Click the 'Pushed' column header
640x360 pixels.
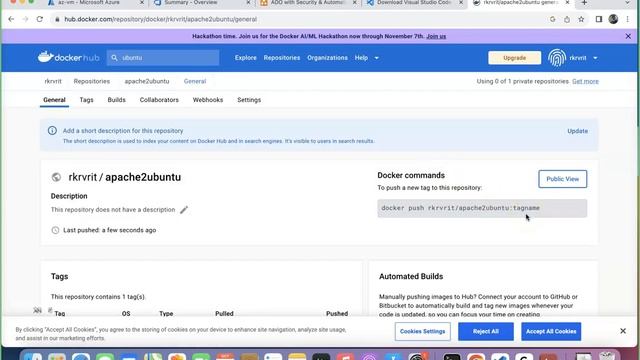coord(337,313)
